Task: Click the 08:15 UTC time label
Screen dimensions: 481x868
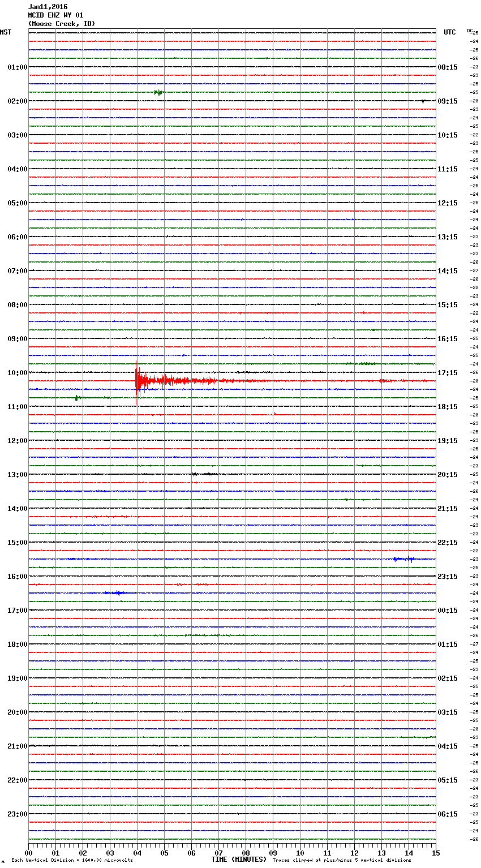Action: tap(448, 67)
